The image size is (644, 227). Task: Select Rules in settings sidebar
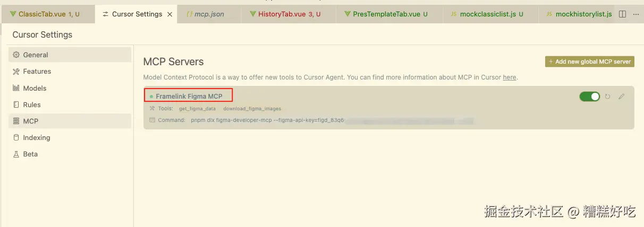(x=70, y=104)
